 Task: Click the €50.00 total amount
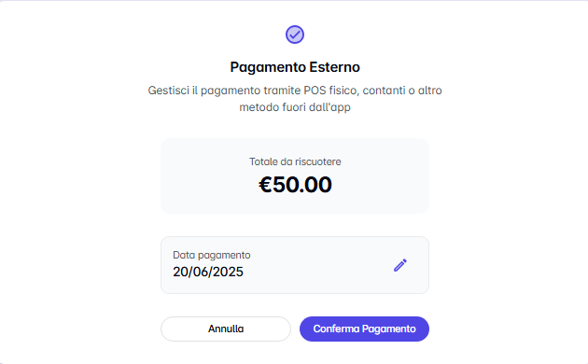click(295, 185)
